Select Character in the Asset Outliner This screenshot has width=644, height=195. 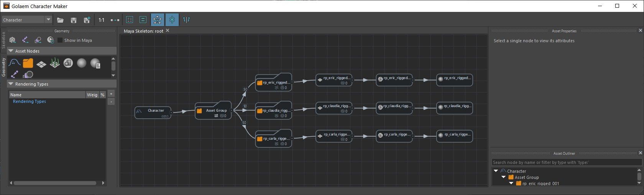pos(516,171)
